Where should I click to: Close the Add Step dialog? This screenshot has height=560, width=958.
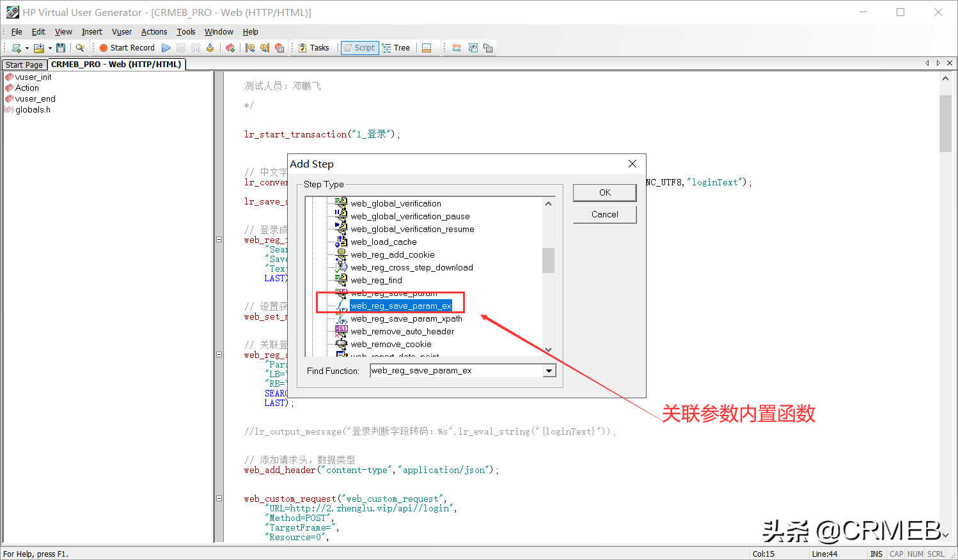(x=632, y=164)
